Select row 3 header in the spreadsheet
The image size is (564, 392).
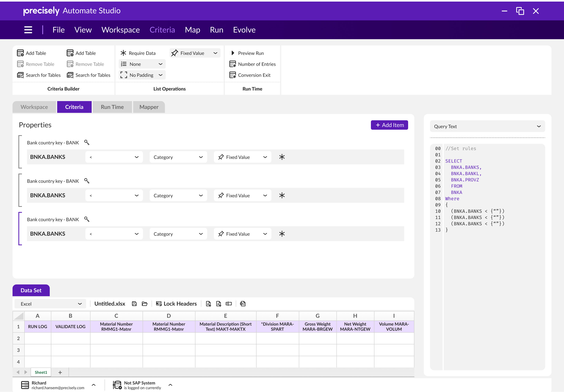(18, 350)
